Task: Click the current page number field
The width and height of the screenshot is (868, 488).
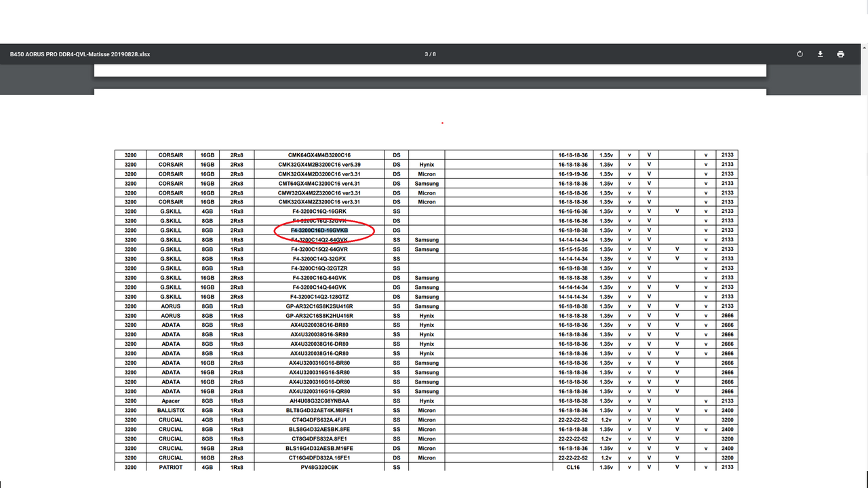Action: coord(427,54)
